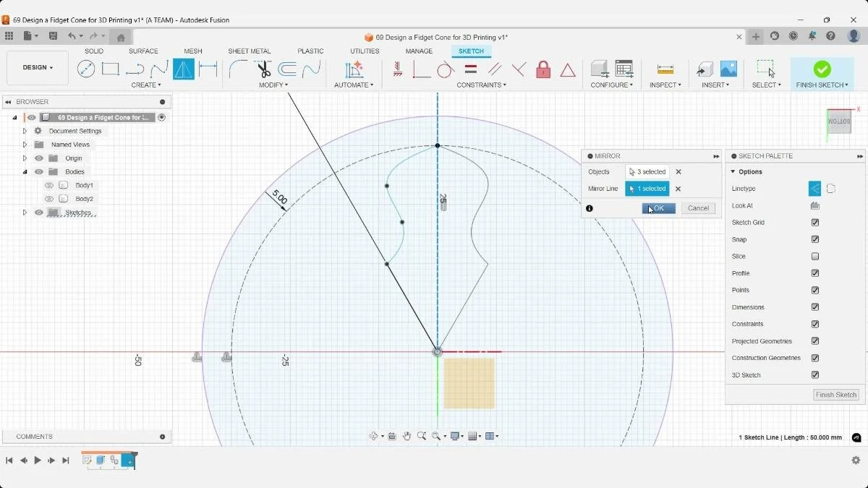Toggle the Profile checkbox
Image resolution: width=868 pixels, height=488 pixels.
[x=815, y=273]
